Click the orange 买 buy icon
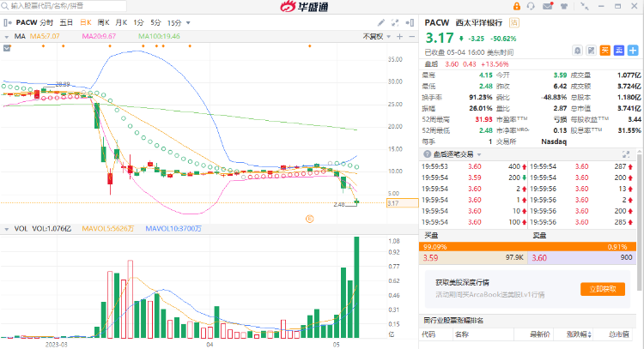Screen dimensions: 644x349 [x=605, y=51]
